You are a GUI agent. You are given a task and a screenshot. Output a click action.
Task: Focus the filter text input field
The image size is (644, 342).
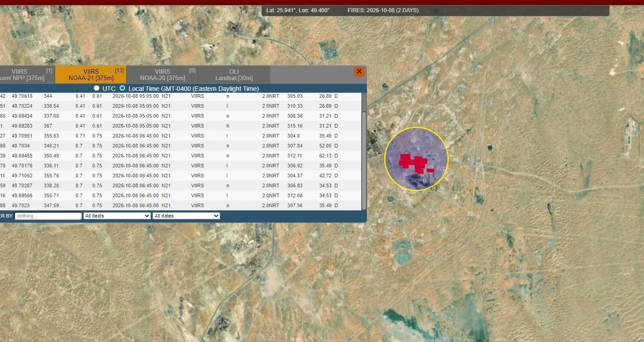[48, 216]
